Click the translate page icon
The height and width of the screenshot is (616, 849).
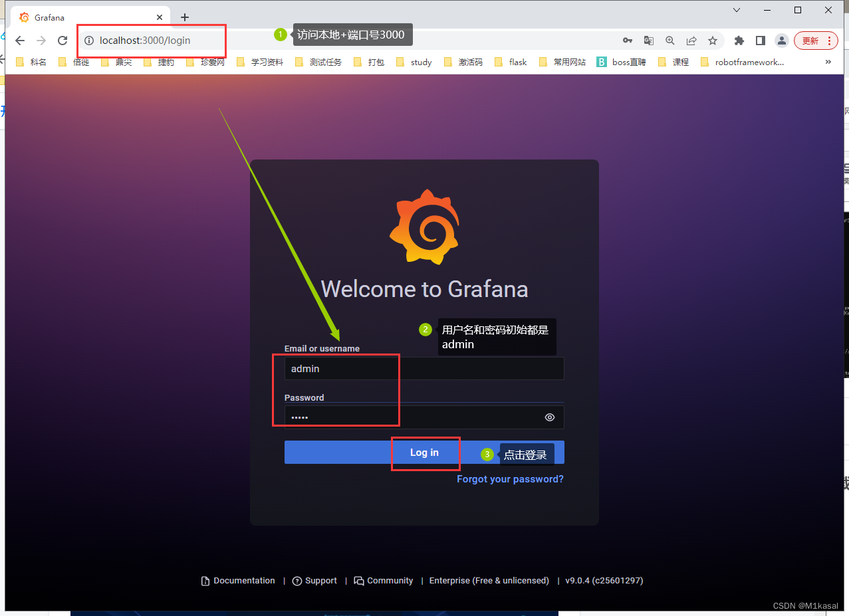point(648,41)
